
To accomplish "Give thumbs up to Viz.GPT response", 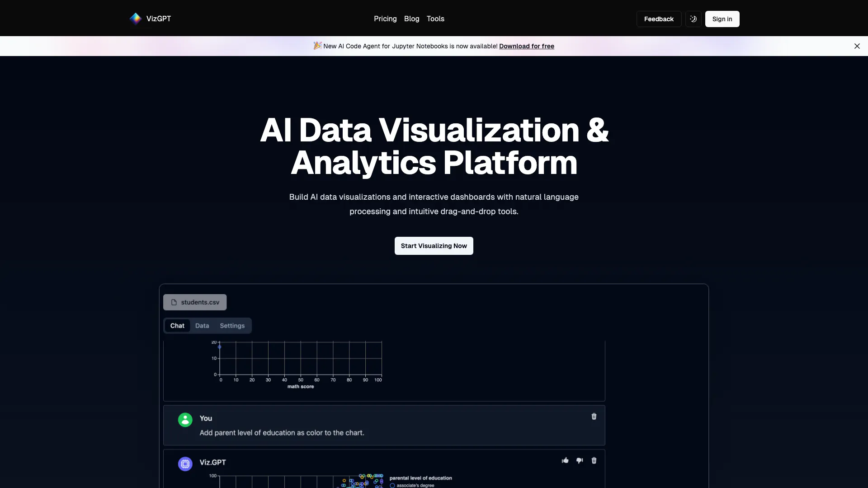I will [565, 460].
